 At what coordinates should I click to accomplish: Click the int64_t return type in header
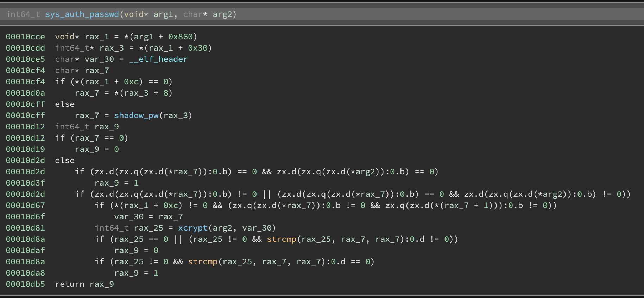(23, 14)
